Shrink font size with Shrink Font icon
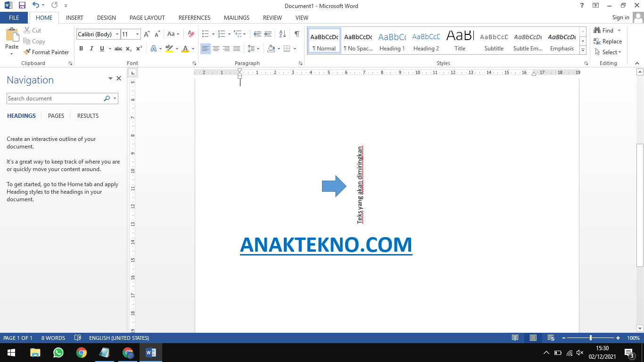This screenshot has height=362, width=644. 157,34
